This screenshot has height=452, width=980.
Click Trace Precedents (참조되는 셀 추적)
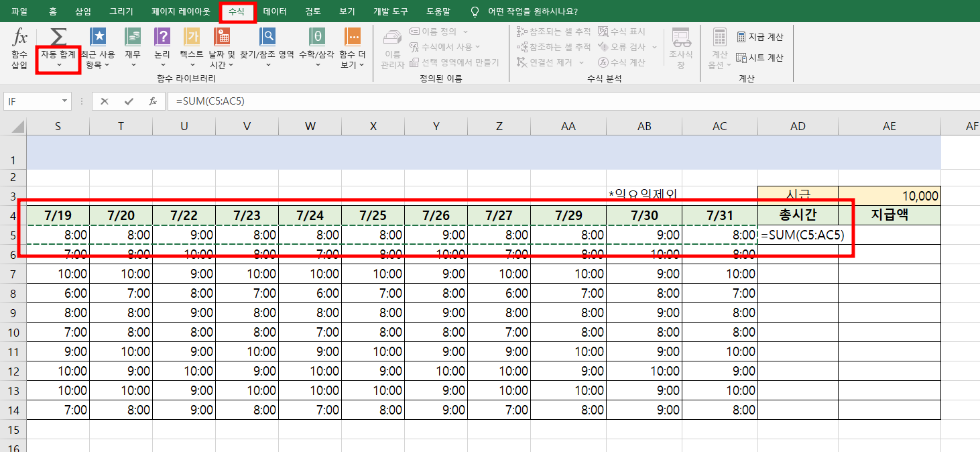pos(554,32)
